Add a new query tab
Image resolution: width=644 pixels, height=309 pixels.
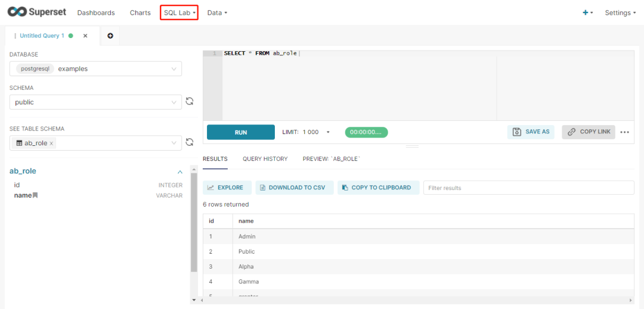point(110,36)
